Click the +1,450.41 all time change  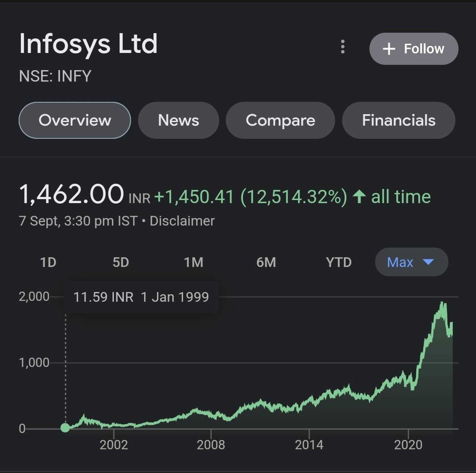pyautogui.click(x=292, y=197)
